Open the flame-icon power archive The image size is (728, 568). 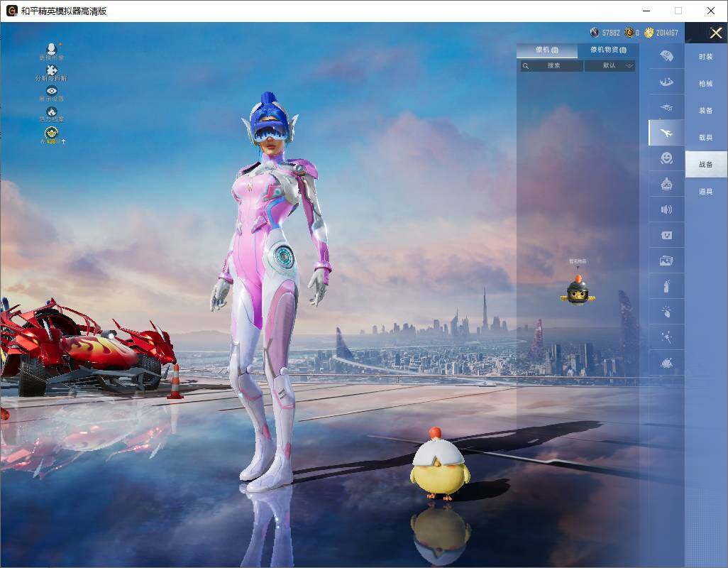tap(52, 114)
